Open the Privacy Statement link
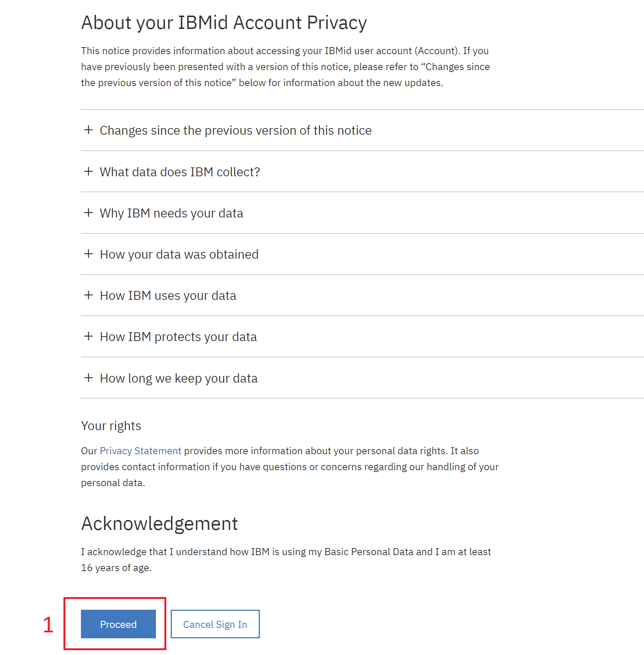This screenshot has height=655, width=644. click(x=140, y=451)
